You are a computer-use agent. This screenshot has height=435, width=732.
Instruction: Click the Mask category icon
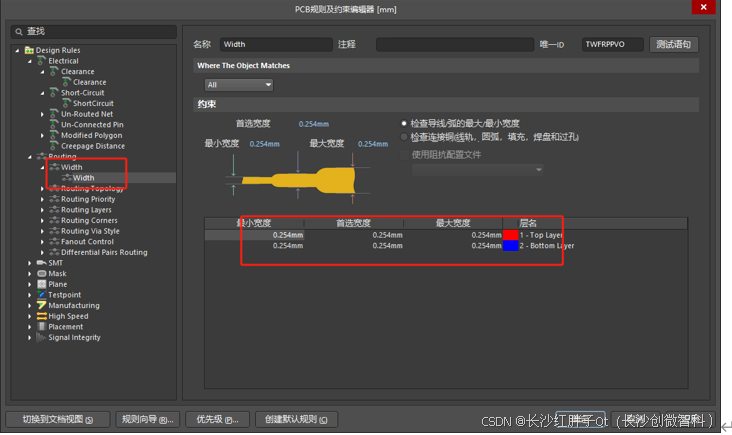coord(42,274)
